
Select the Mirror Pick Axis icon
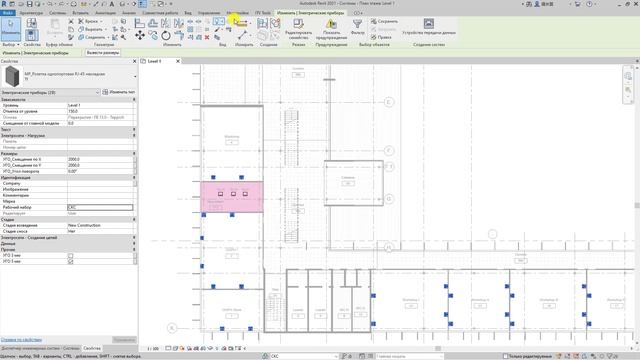tap(166, 23)
